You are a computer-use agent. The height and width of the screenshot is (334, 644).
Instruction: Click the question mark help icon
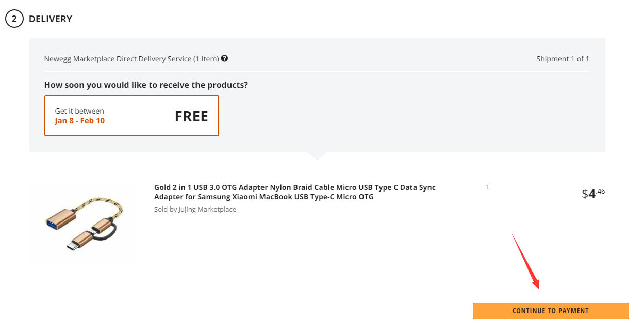(x=225, y=58)
